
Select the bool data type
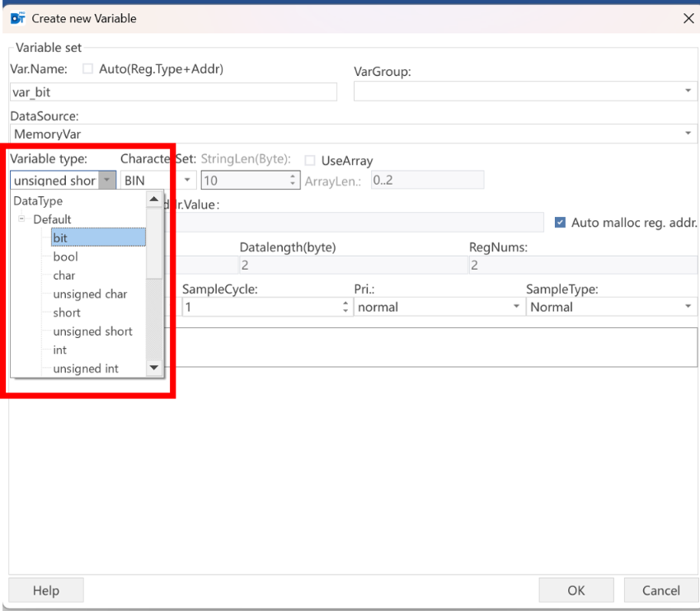(x=66, y=256)
